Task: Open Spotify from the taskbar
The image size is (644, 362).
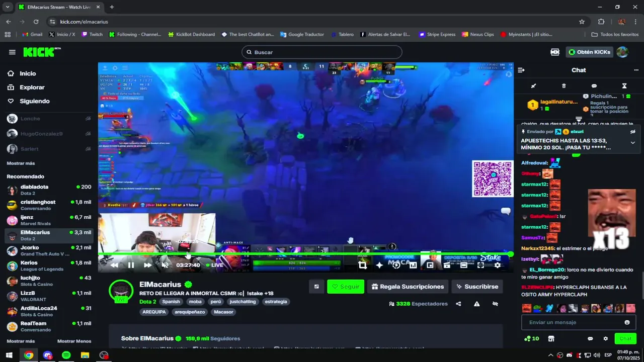Action: pos(66,355)
